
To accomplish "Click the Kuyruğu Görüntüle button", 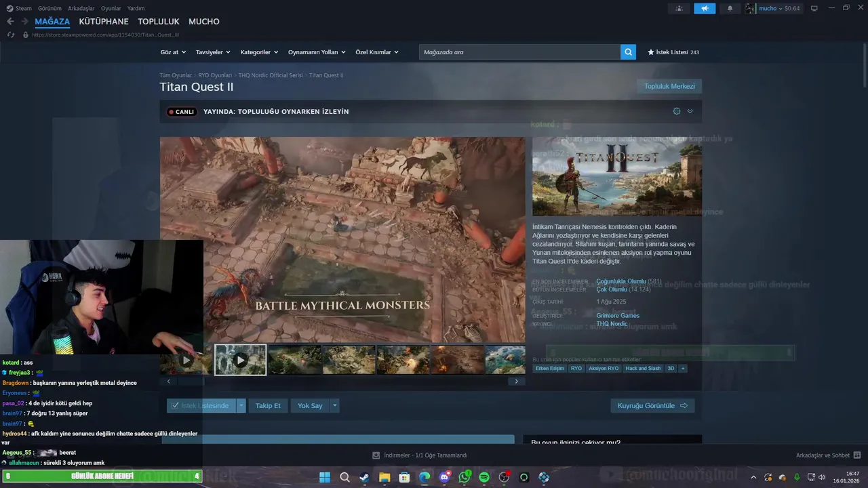I will 652,405.
